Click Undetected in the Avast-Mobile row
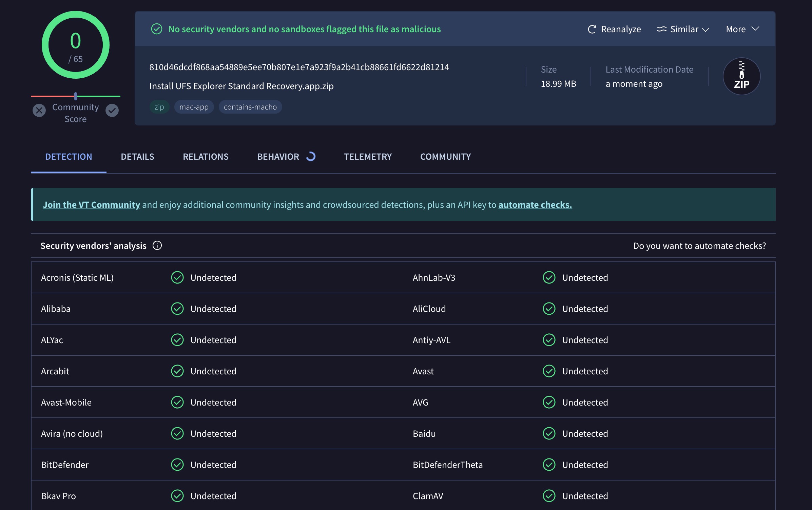This screenshot has width=812, height=510. coord(213,402)
